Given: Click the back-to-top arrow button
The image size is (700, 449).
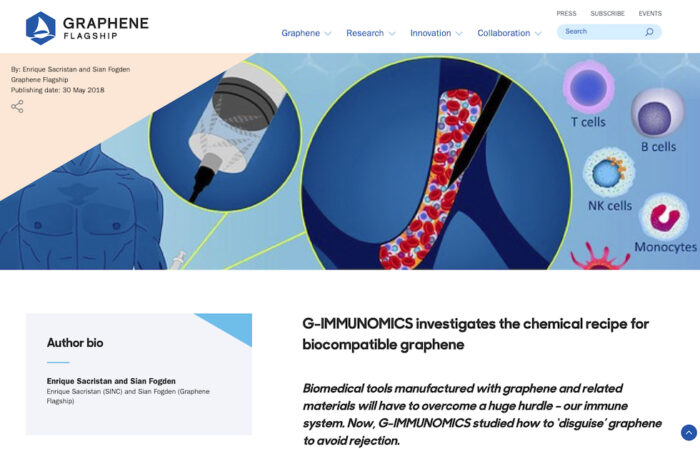Looking at the screenshot, I should pyautogui.click(x=688, y=432).
